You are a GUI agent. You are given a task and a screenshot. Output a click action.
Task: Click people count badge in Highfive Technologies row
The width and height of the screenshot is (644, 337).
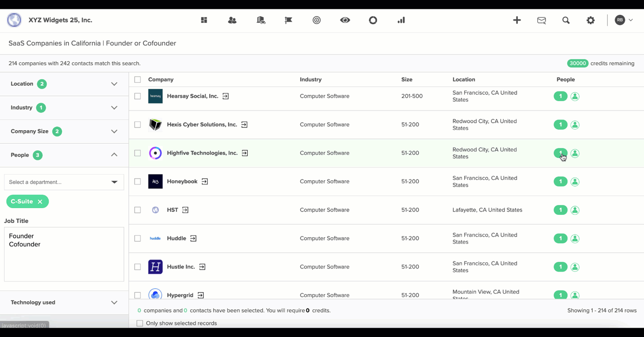pyautogui.click(x=560, y=153)
